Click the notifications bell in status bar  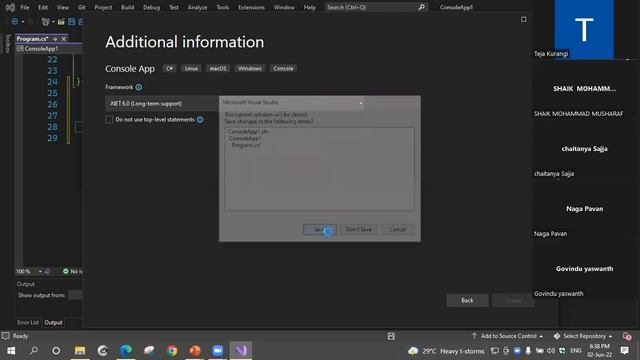[627, 336]
